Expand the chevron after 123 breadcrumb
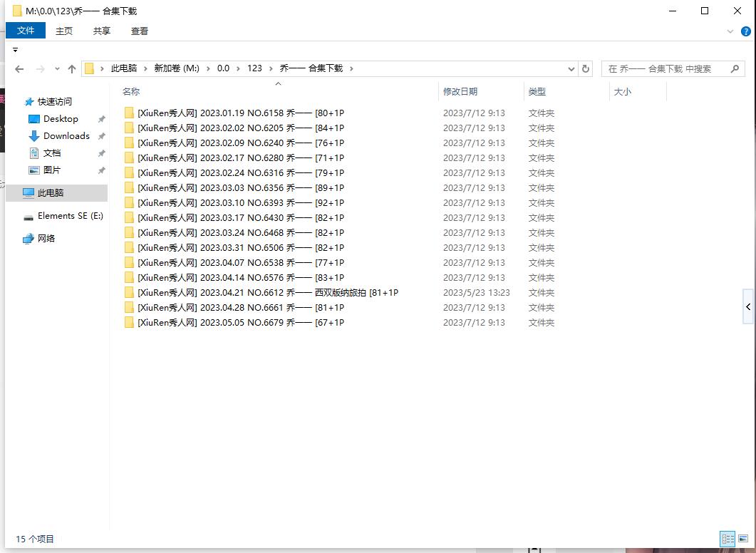756x553 pixels. (271, 68)
